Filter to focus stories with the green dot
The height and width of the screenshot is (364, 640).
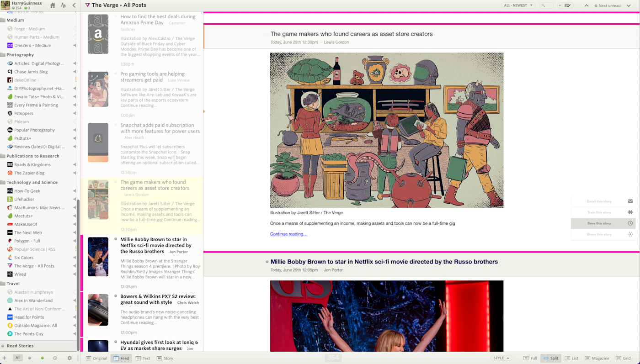tap(43, 358)
